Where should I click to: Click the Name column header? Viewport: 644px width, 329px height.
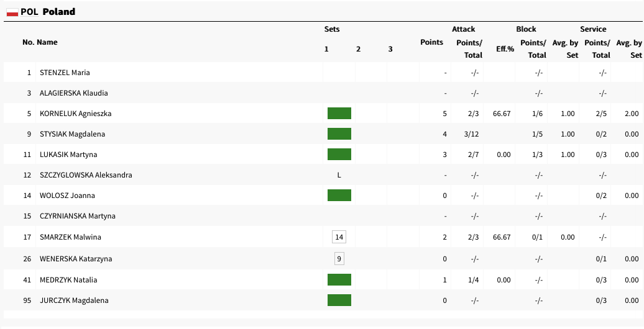tap(47, 42)
